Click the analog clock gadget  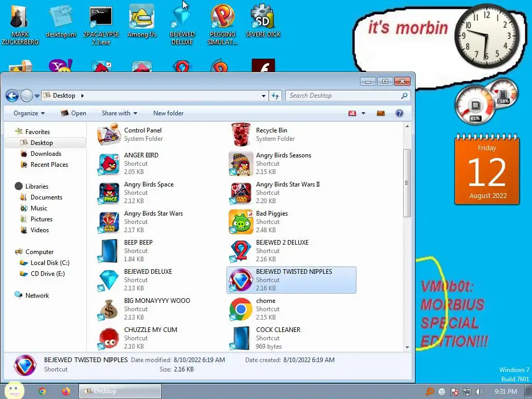coord(487,36)
